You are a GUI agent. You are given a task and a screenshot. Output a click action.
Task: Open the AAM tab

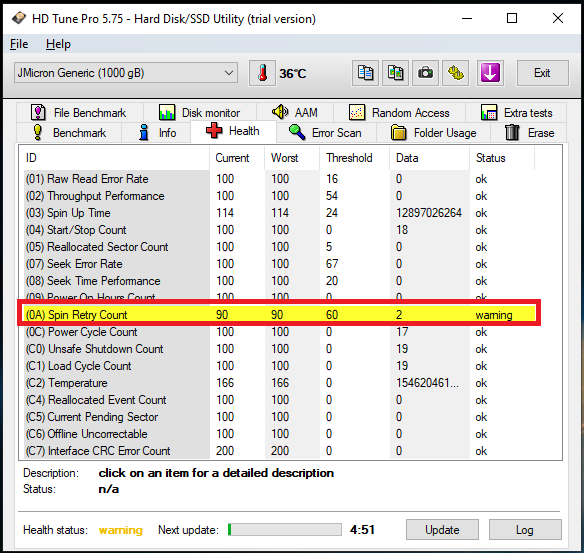(x=295, y=112)
